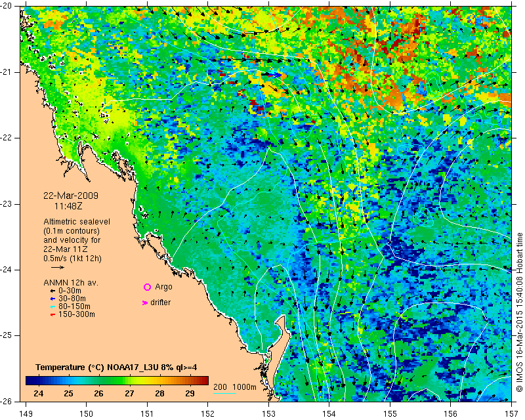Click the colorbar value '26'
The width and height of the screenshot is (525, 420).
(x=98, y=394)
